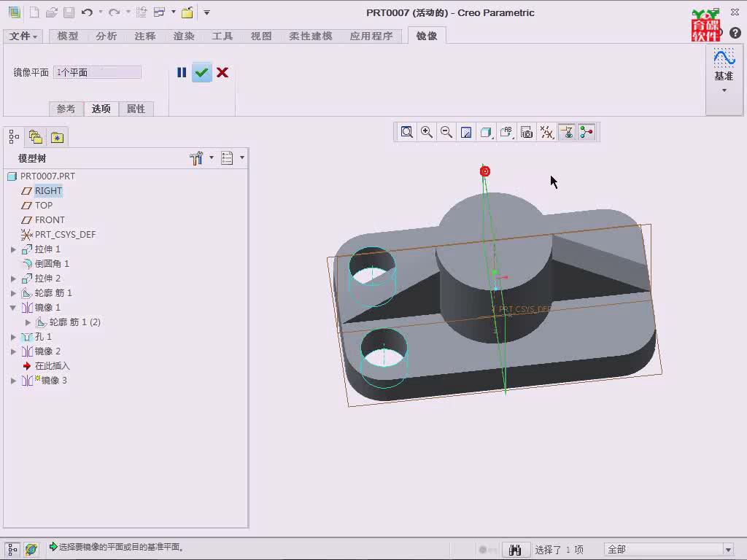Viewport: 747px width, 560px height.
Task: Expand the 镜像 3 feature node
Action: [13, 381]
